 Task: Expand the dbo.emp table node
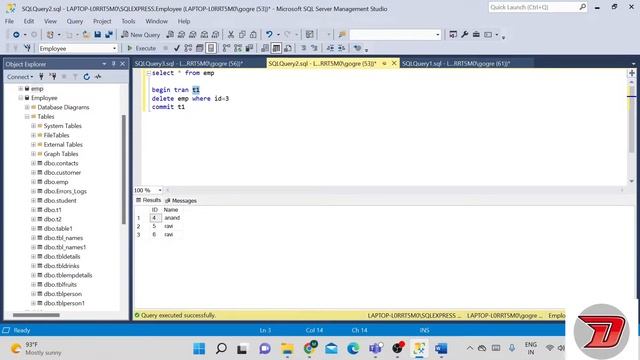tap(33, 182)
